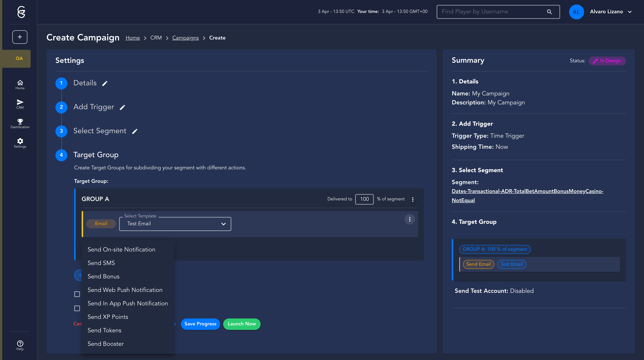Viewport: 644px width, 360px height.
Task: Edit the Add Trigger step
Action: click(122, 107)
